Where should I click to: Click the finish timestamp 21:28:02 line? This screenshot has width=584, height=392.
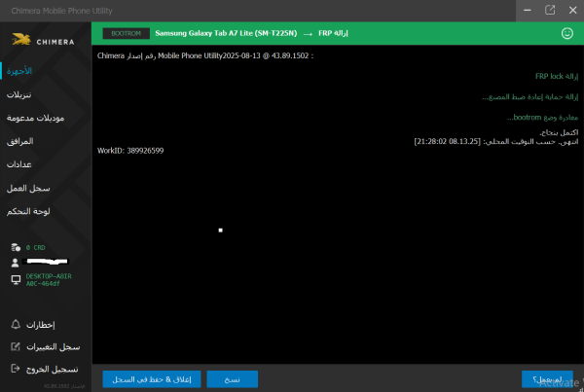point(496,142)
